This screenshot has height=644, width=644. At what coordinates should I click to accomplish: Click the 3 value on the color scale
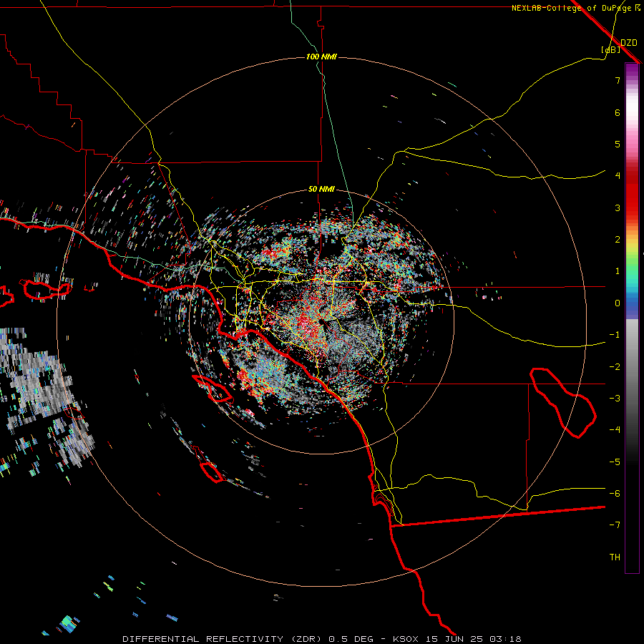pos(618,208)
